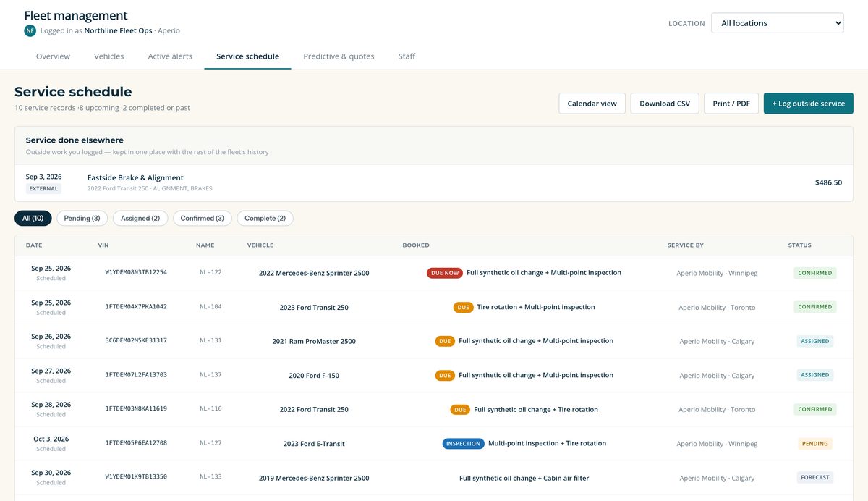Image resolution: width=868 pixels, height=501 pixels.
Task: Click Oct 3, 2026 date cell
Action: click(51, 439)
